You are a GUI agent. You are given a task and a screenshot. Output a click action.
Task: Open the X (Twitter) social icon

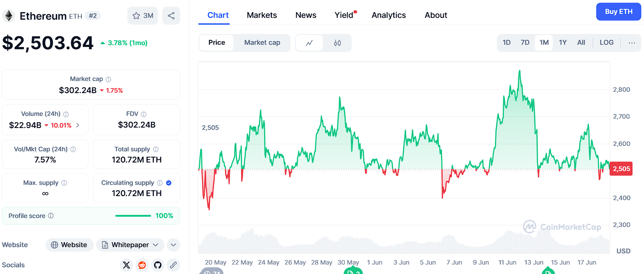(126, 265)
